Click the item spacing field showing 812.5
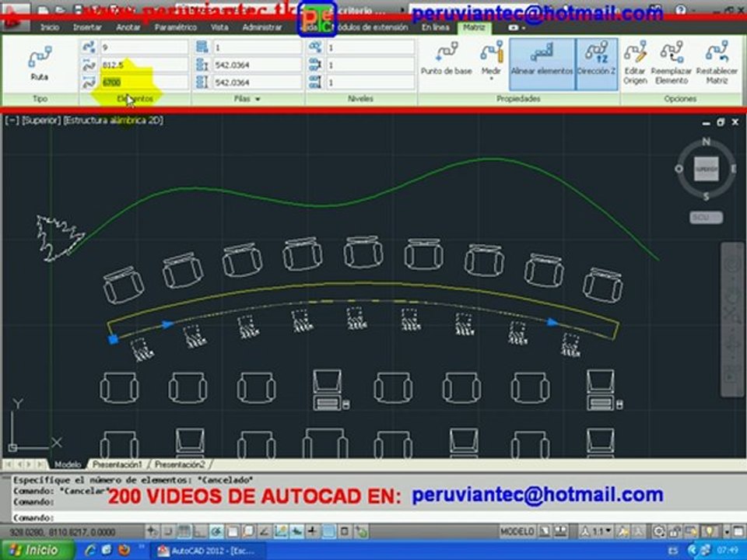The image size is (747, 560). 144,65
